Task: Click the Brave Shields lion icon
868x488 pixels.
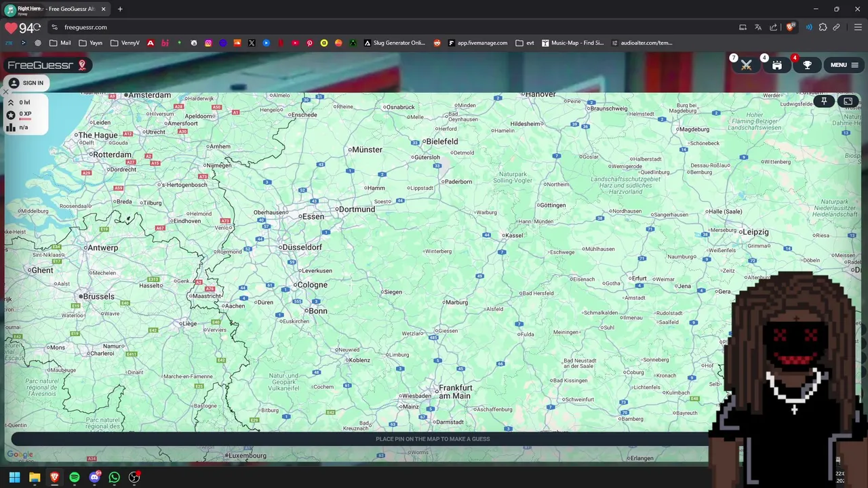Action: (790, 27)
